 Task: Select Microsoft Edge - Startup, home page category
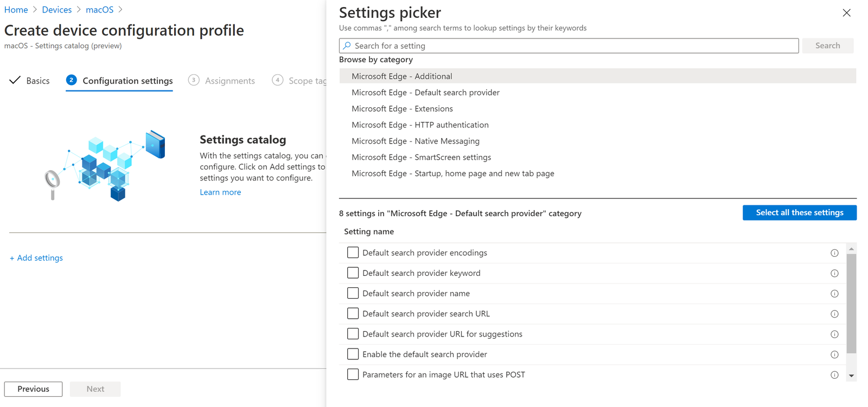coord(597,173)
